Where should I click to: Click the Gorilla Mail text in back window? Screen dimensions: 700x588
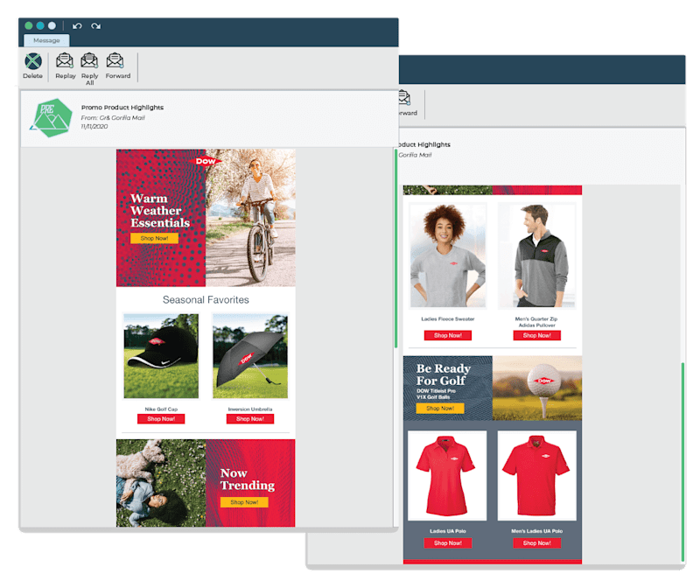(415, 155)
